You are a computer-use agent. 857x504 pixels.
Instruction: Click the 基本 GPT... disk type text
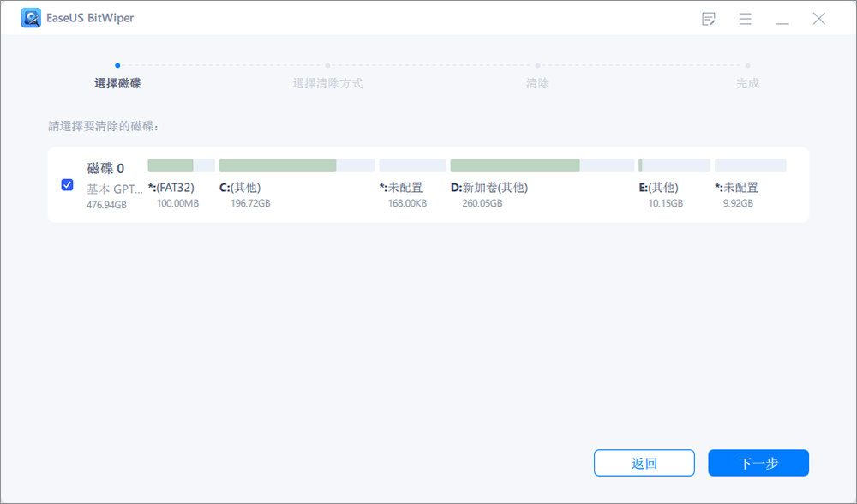click(x=115, y=189)
